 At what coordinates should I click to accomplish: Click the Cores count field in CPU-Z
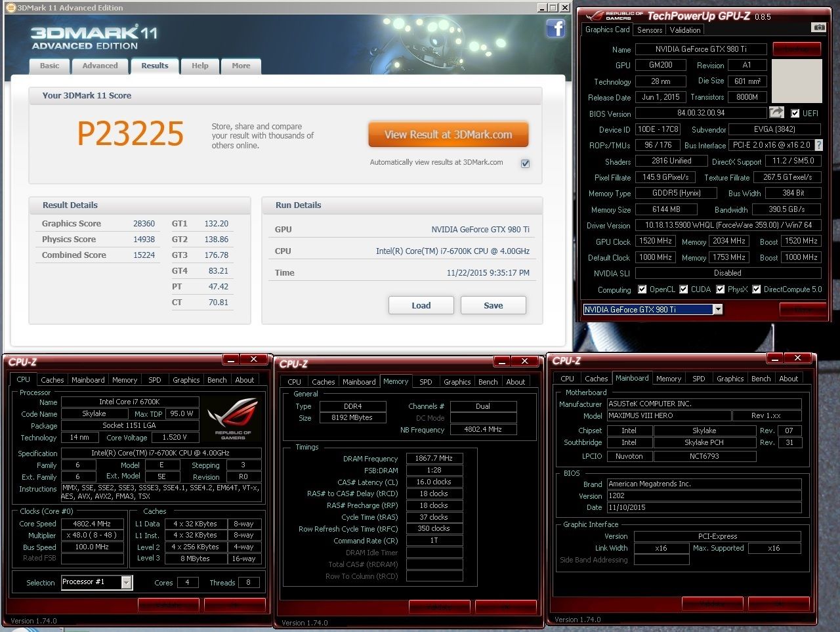coord(187,582)
